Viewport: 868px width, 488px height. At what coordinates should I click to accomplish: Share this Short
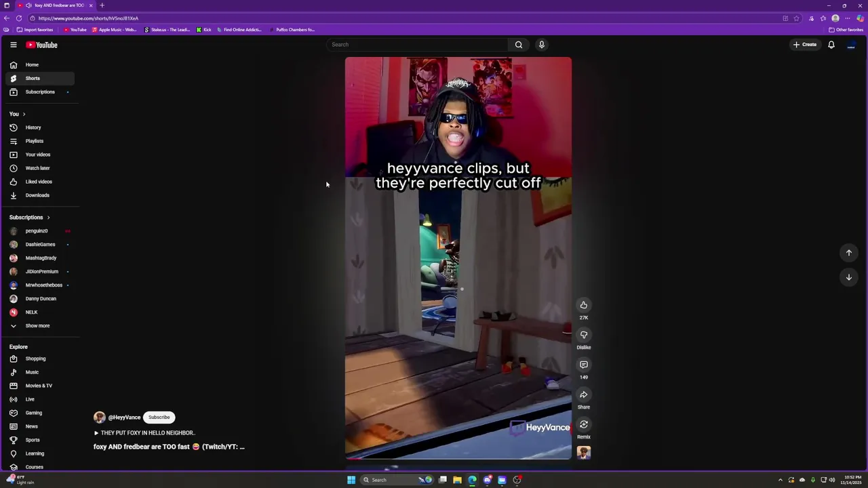pos(584,394)
